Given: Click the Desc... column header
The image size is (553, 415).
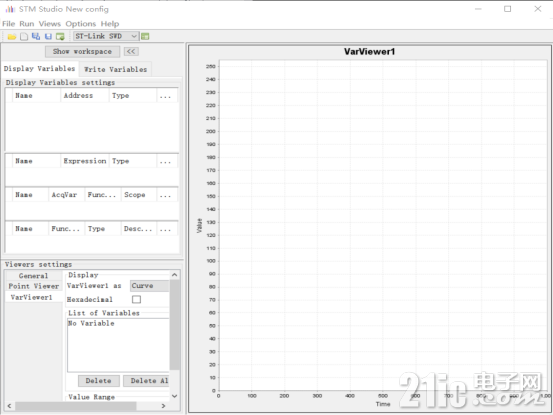Looking at the screenshot, I should 139,228.
